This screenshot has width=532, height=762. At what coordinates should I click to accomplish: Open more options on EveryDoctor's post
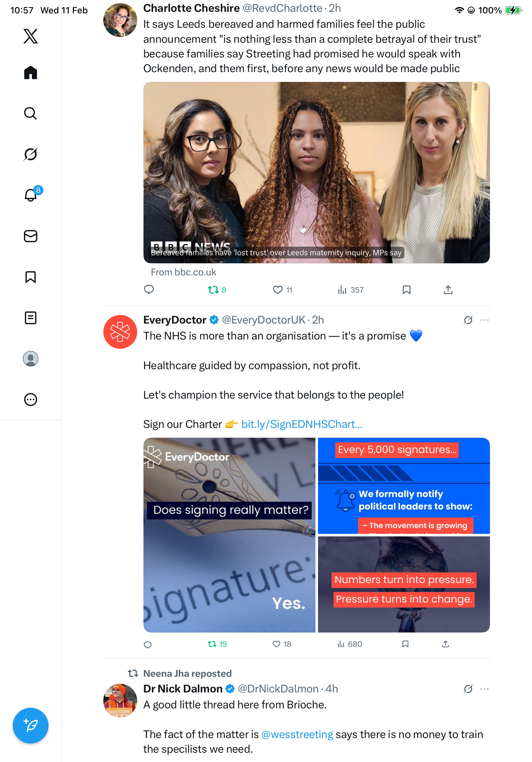coord(484,320)
